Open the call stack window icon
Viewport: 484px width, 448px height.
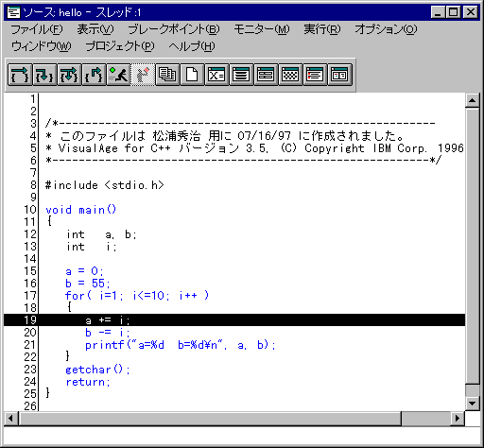[x=241, y=75]
